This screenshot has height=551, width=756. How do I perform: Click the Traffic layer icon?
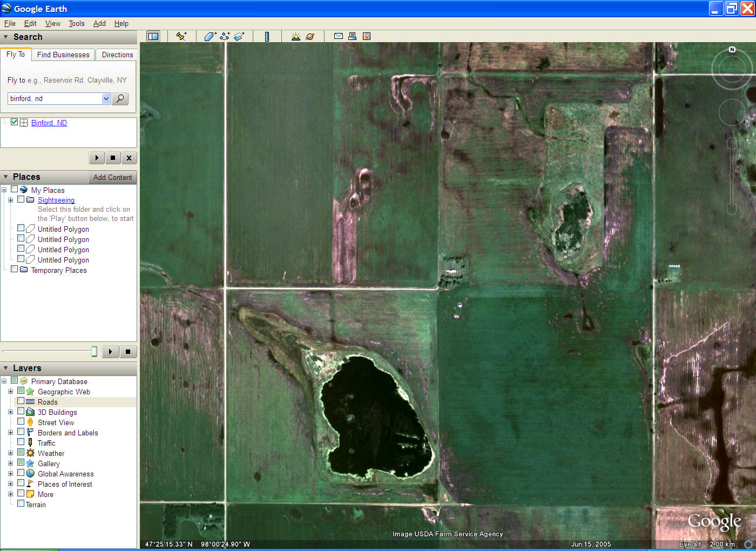tap(30, 442)
